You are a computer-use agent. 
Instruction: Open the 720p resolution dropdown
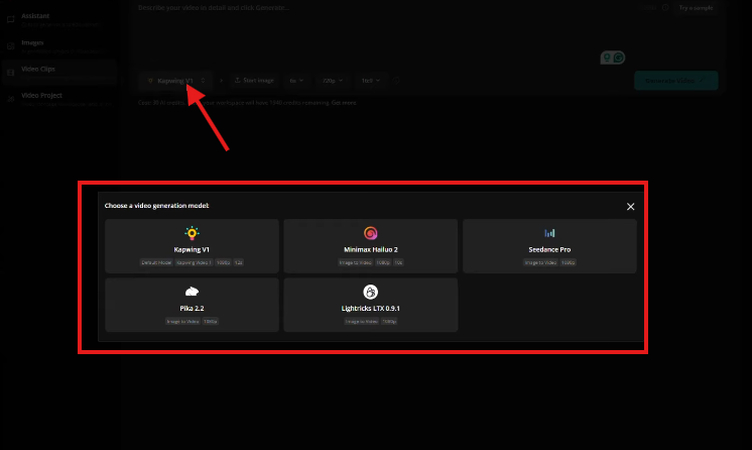[x=332, y=80]
